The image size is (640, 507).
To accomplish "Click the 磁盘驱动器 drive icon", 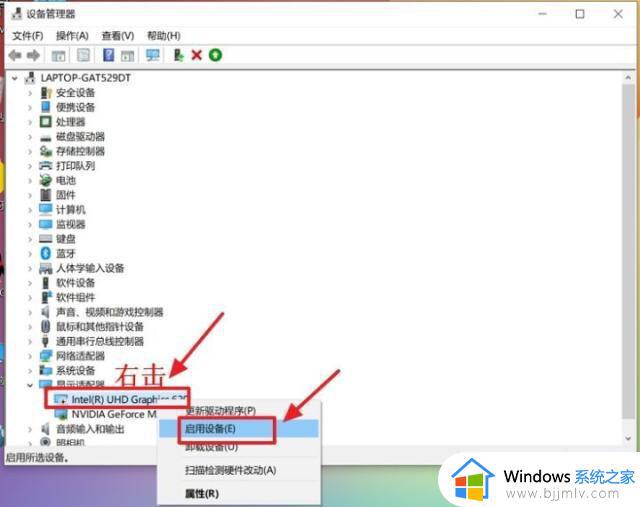I will (46, 138).
